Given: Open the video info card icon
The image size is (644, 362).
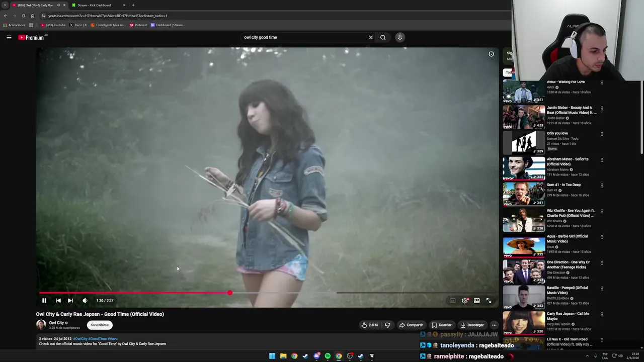Looking at the screenshot, I should [491, 54].
